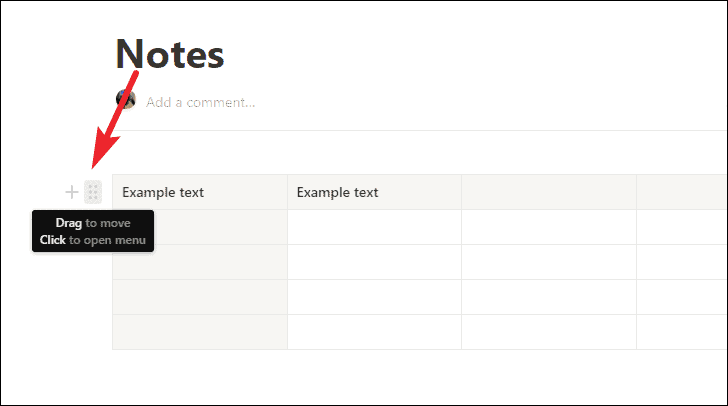Click the fourth-row cell in third column
The height and width of the screenshot is (406, 728).
548,297
